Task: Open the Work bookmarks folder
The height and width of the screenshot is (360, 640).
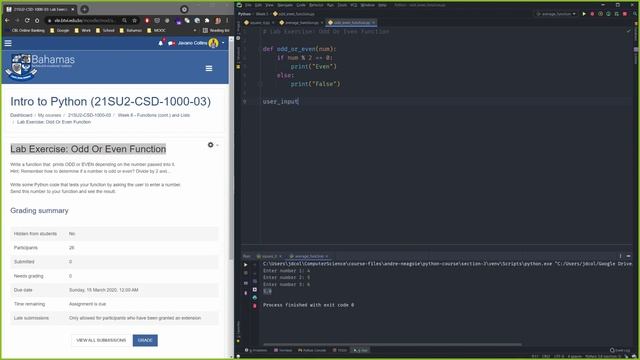Action: click(x=82, y=30)
